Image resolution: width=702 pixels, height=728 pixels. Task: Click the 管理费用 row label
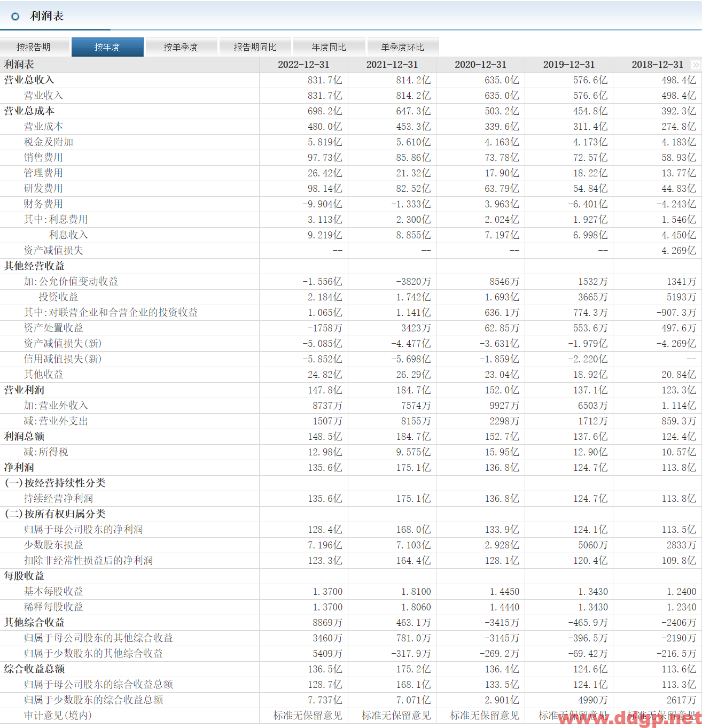pyautogui.click(x=43, y=173)
